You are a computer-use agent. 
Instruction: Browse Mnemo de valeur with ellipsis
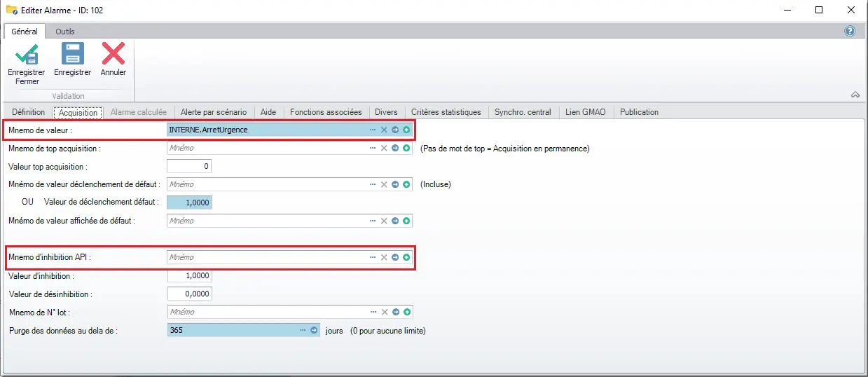373,130
